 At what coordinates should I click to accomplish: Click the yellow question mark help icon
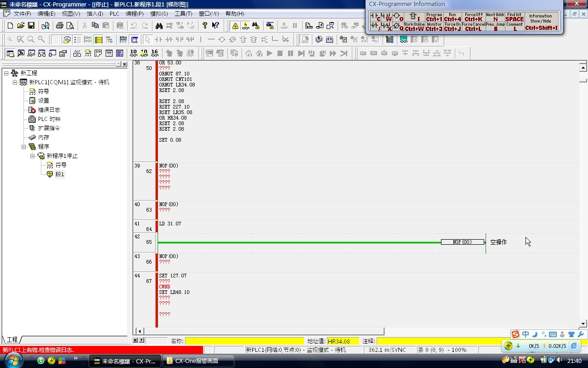(x=205, y=26)
